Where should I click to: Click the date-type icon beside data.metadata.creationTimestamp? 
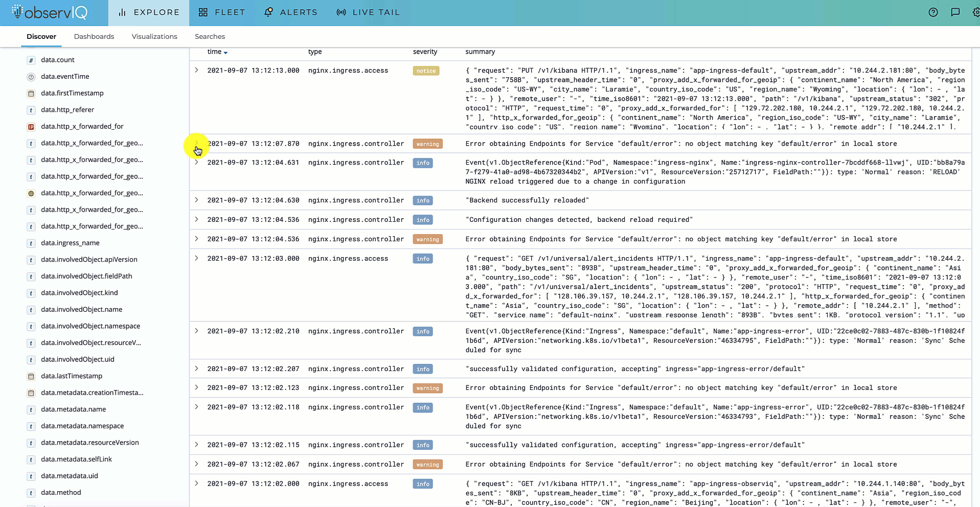point(31,393)
